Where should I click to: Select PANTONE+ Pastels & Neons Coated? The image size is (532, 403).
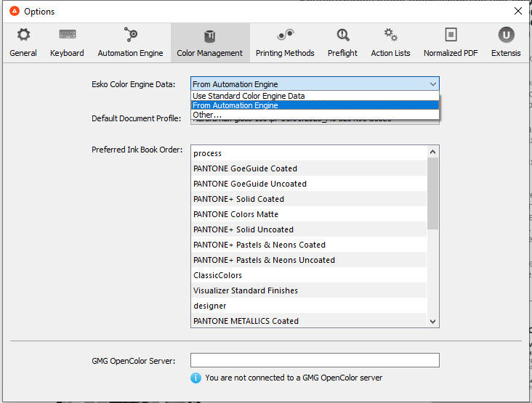[x=309, y=245]
